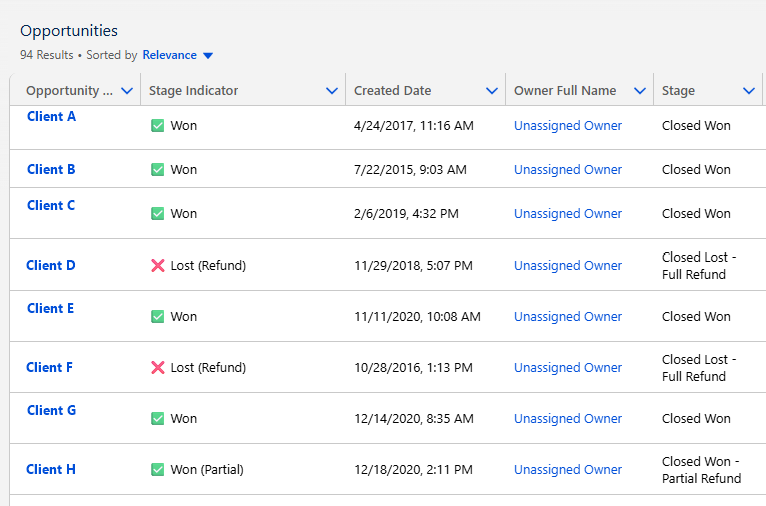Viewport: 766px width, 506px height.
Task: Select created date 10/28/2016, 1:13 PM
Action: [413, 368]
